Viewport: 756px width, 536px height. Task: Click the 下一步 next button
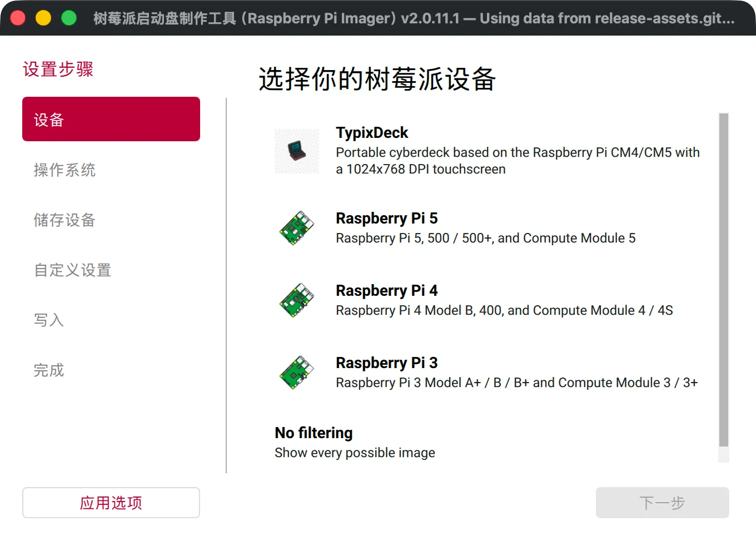[x=663, y=503]
